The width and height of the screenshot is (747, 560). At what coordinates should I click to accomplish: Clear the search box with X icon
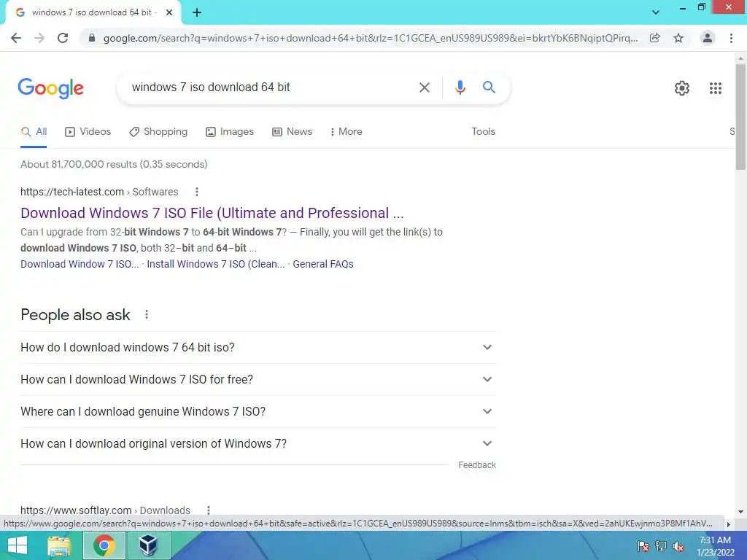[425, 87]
